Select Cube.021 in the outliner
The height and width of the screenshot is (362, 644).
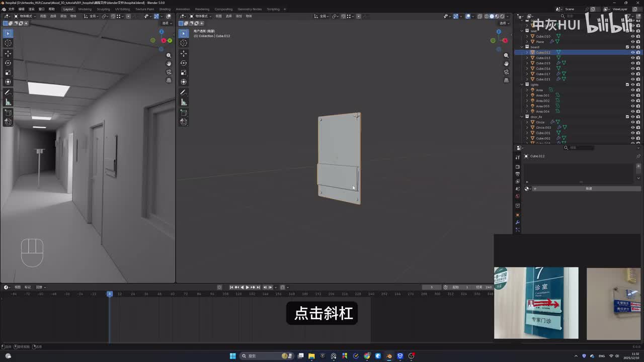[543, 79]
